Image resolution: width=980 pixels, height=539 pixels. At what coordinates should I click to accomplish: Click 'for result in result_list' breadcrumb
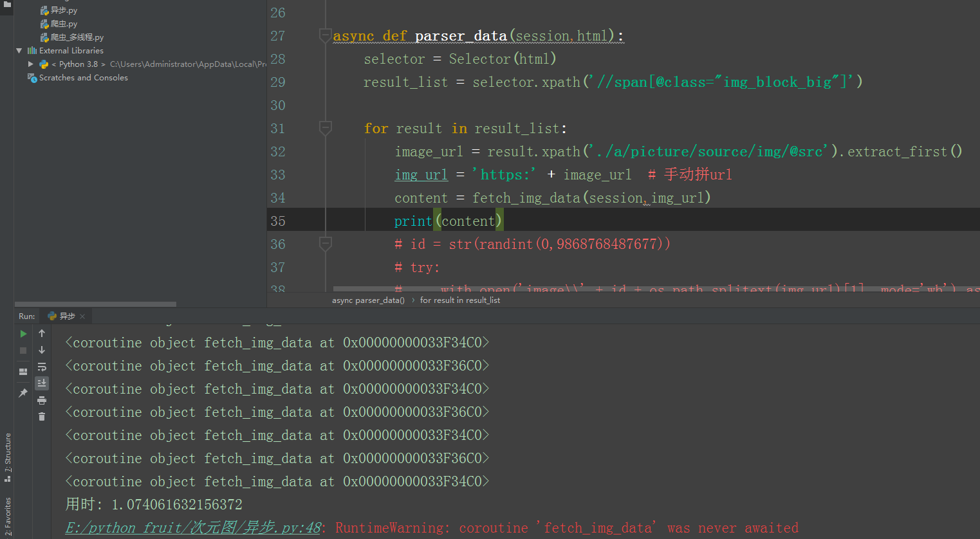pyautogui.click(x=460, y=300)
